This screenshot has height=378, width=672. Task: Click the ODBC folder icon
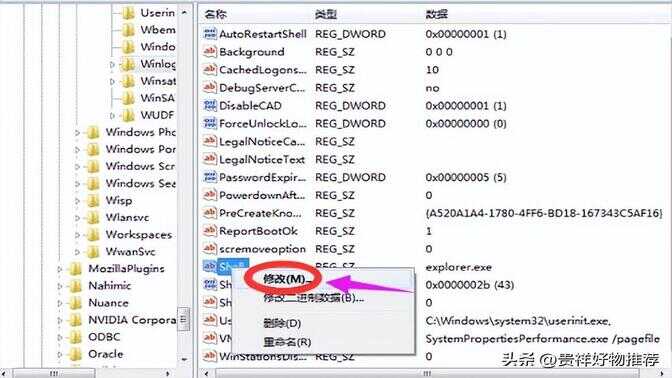[x=75, y=337]
